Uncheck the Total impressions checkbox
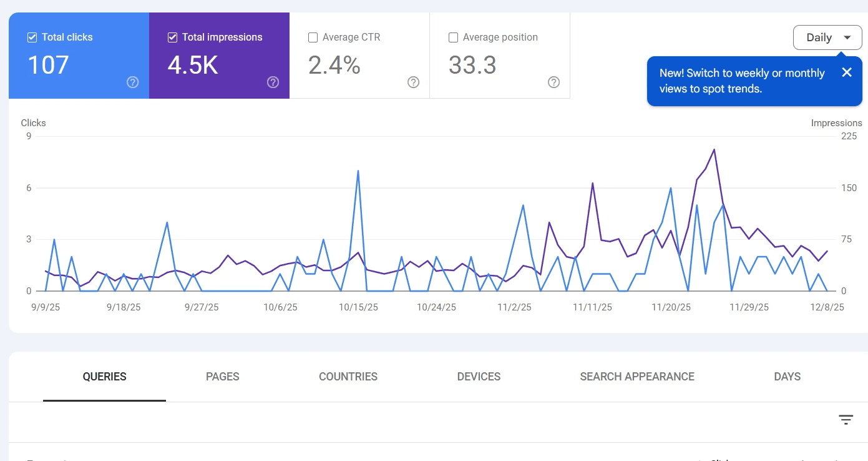The width and height of the screenshot is (868, 461). (173, 37)
